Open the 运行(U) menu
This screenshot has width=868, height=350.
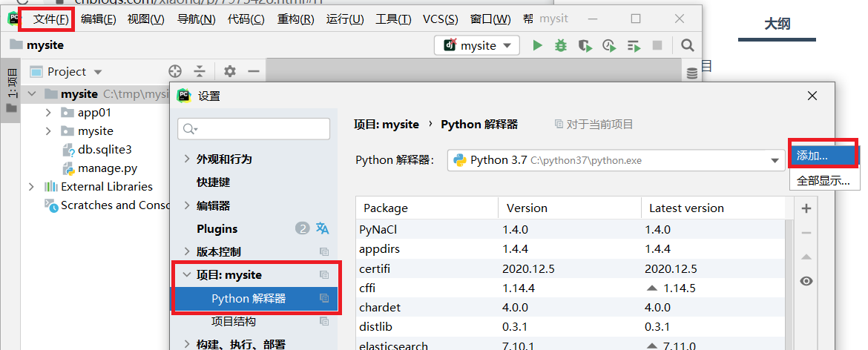(x=345, y=19)
